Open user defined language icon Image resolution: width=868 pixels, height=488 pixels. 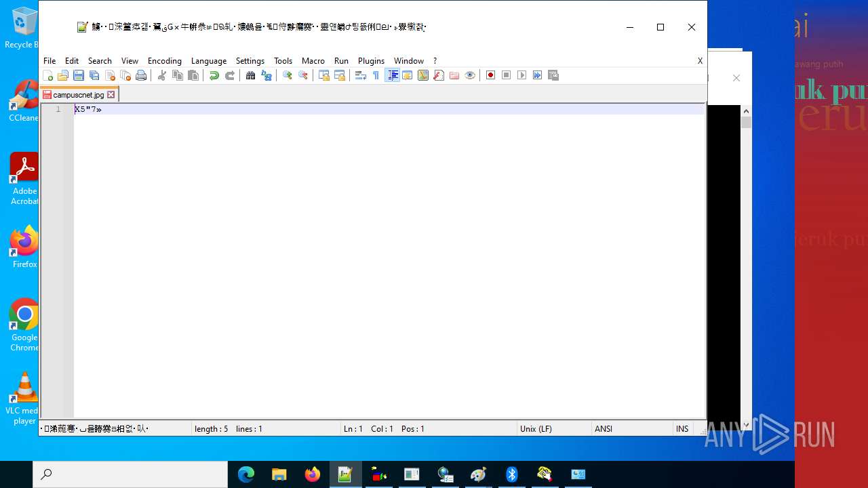[408, 75]
